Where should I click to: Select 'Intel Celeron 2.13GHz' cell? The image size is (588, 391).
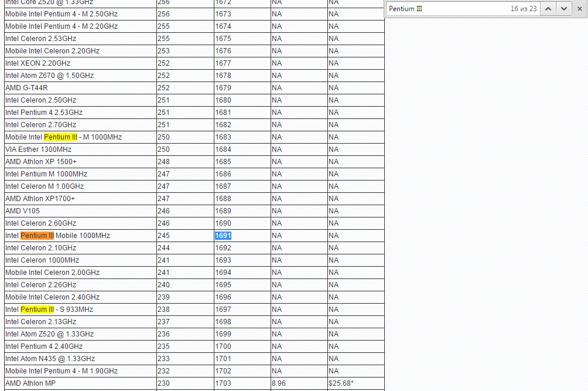point(80,322)
